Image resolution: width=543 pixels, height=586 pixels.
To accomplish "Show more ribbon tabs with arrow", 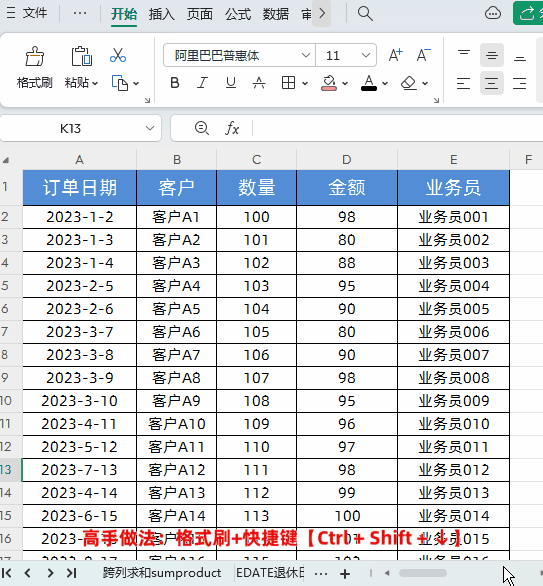I will coord(322,13).
